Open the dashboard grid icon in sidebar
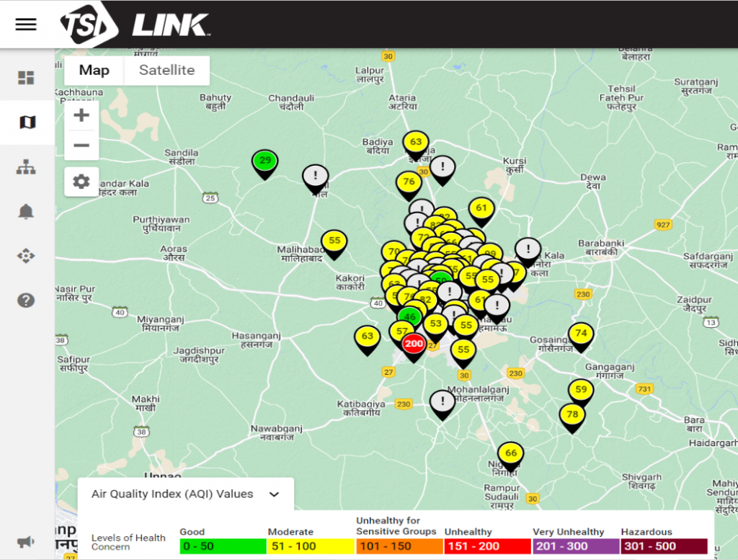This screenshot has height=560, width=738. tap(26, 78)
